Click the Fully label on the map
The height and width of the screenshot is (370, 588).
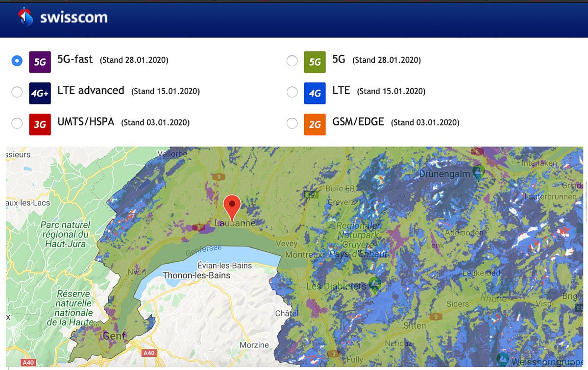(355, 359)
